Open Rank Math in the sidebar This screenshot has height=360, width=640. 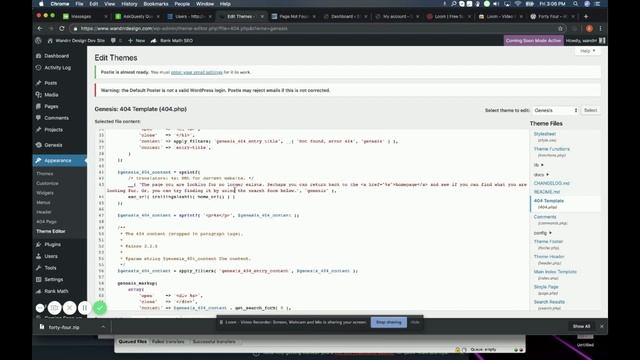56,291
